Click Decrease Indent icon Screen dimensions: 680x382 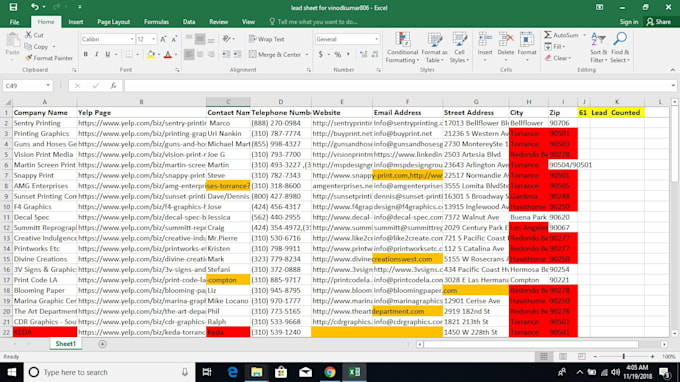point(226,54)
